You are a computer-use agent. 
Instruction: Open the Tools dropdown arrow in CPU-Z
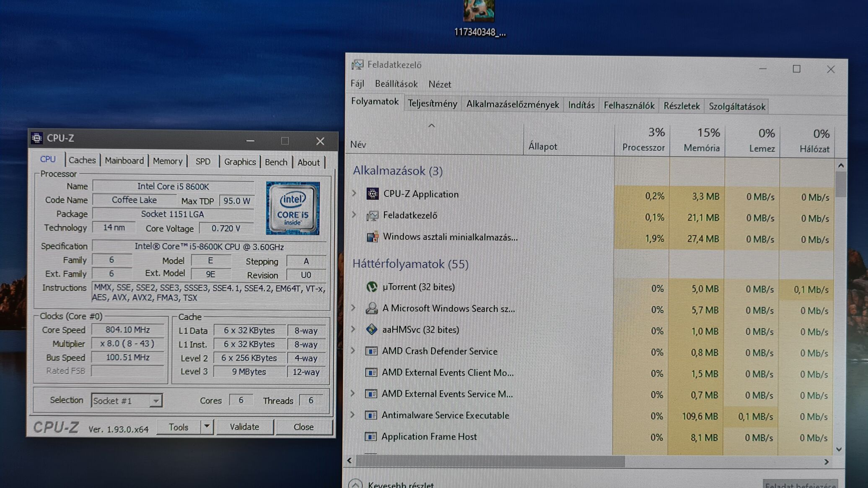point(207,427)
